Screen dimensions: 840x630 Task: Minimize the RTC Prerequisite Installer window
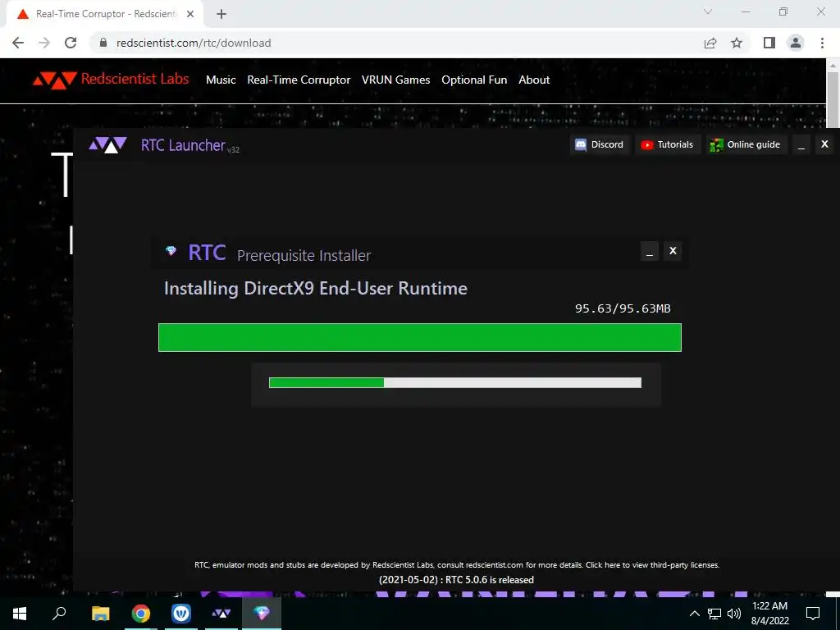(650, 251)
